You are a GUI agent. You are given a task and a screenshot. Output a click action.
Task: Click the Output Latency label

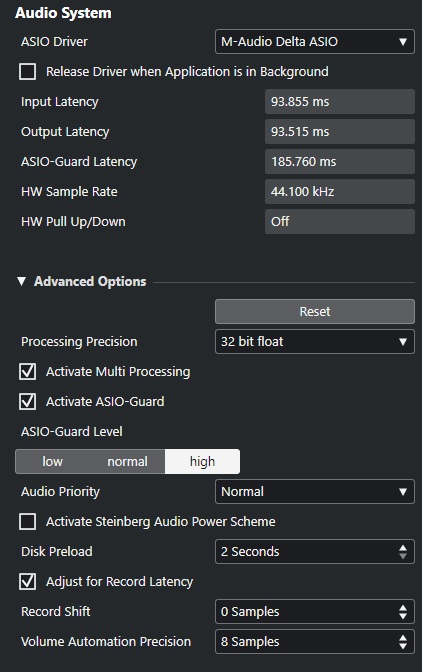coord(65,132)
